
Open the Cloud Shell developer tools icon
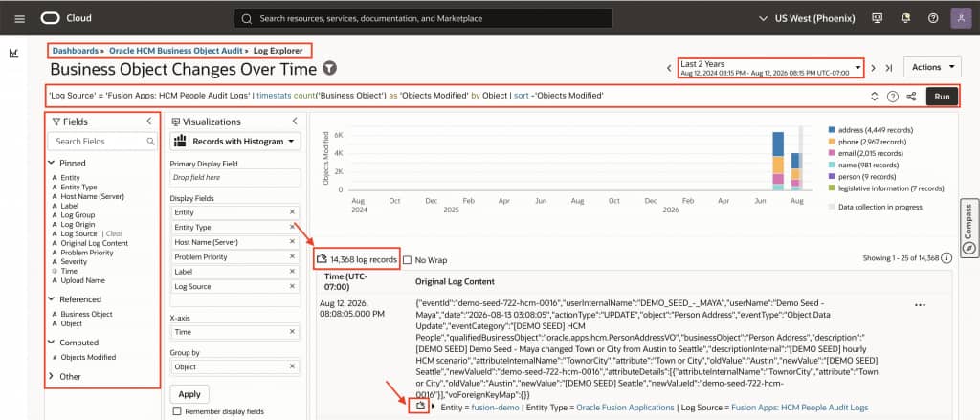(x=877, y=18)
